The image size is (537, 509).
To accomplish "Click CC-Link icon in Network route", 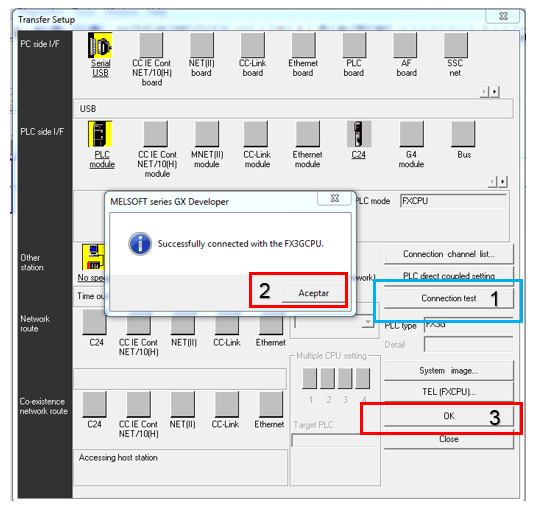I will [227, 324].
